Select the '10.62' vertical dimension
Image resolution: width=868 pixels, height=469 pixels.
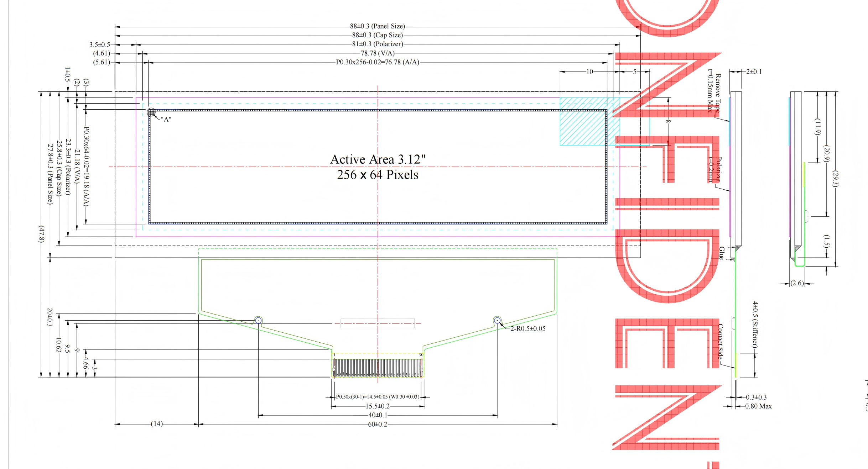59,345
